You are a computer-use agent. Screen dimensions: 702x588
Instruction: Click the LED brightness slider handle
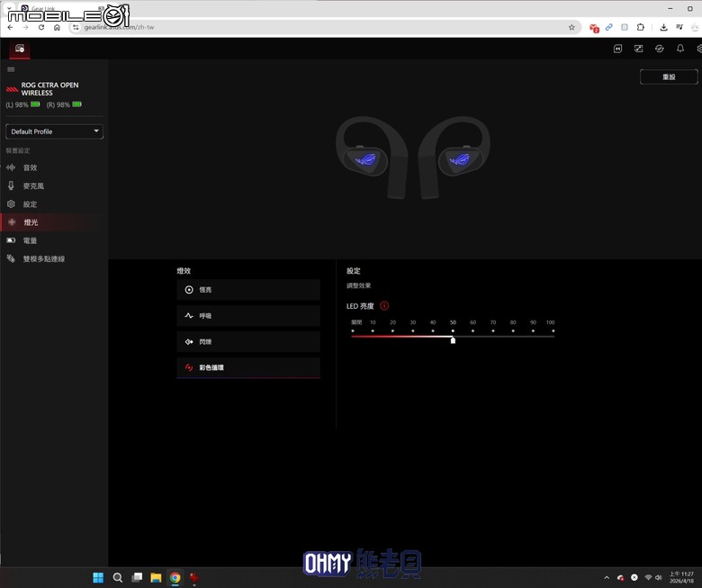[x=453, y=340]
